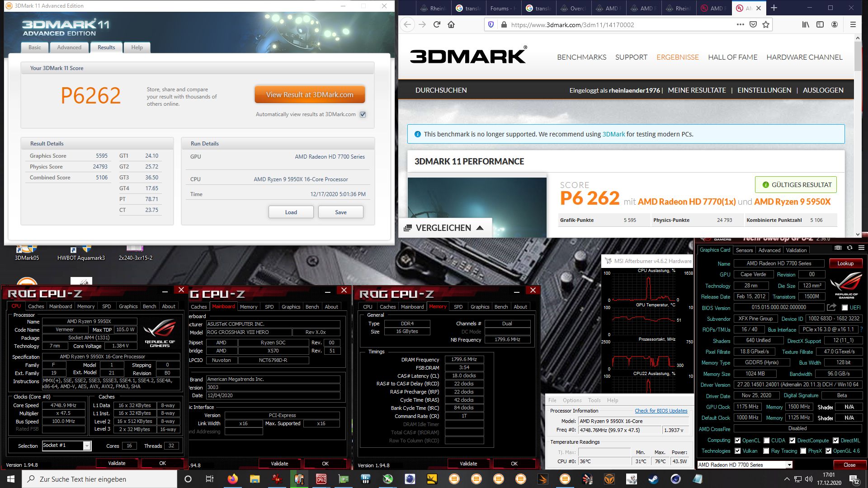The image size is (868, 488).
Task: Close the active 3DMark browser tab
Action: tap(759, 8)
